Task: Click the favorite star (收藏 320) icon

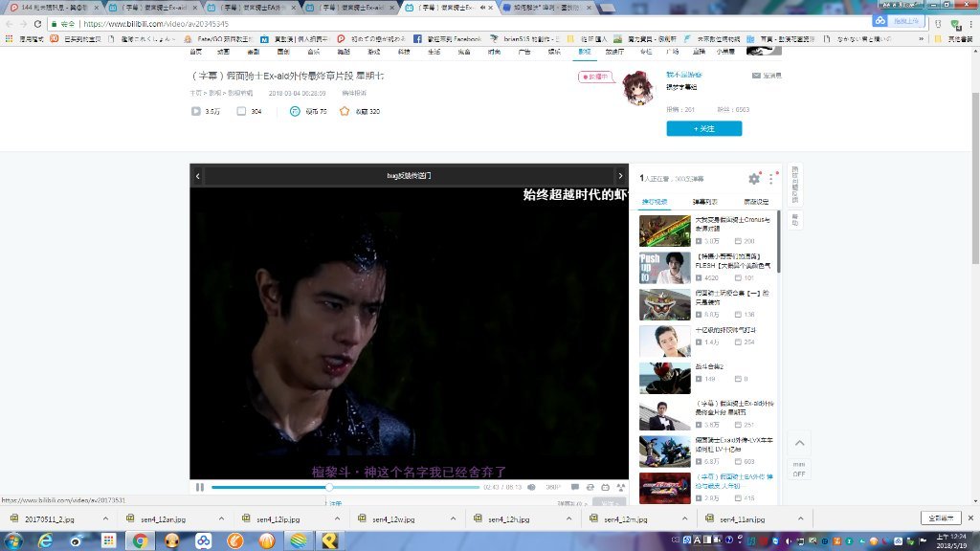Action: pos(345,111)
